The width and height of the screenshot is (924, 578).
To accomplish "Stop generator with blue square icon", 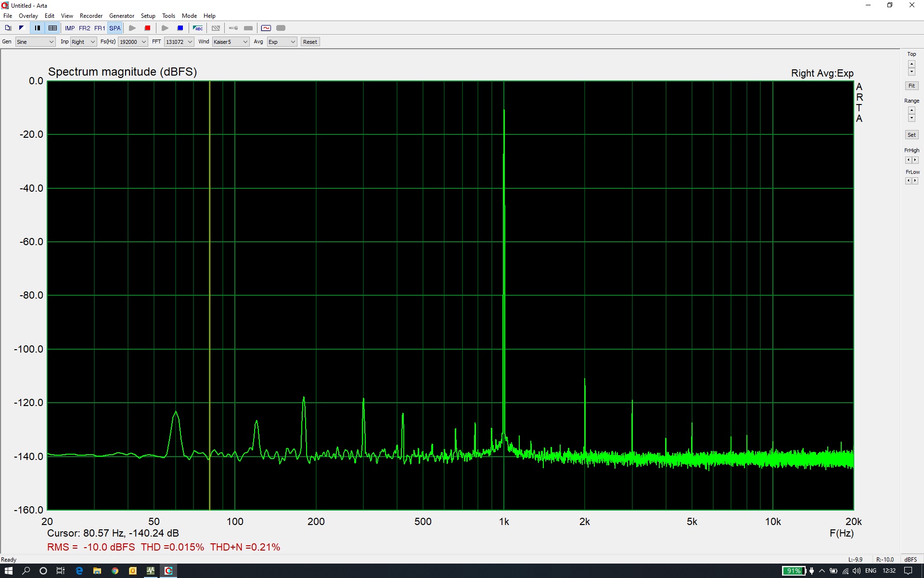I will pyautogui.click(x=180, y=28).
